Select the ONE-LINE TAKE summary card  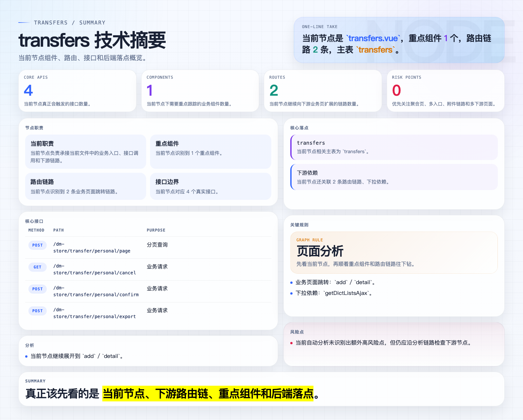coord(399,40)
